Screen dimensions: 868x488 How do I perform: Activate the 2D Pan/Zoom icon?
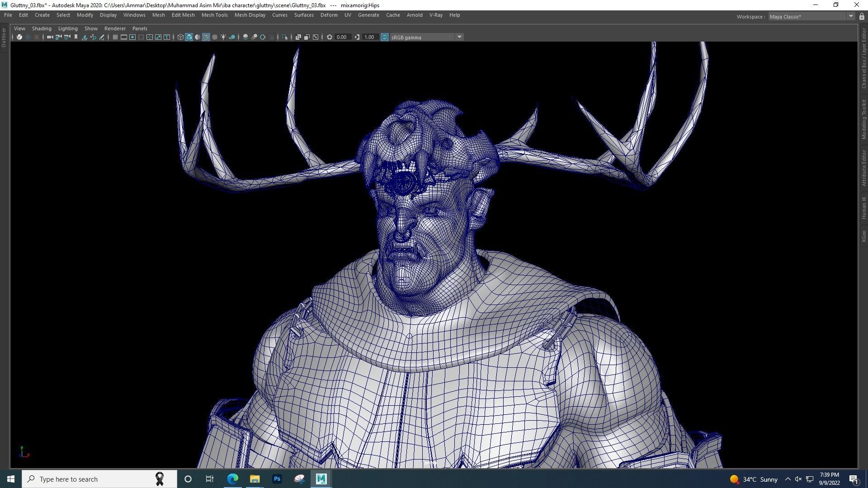point(93,37)
